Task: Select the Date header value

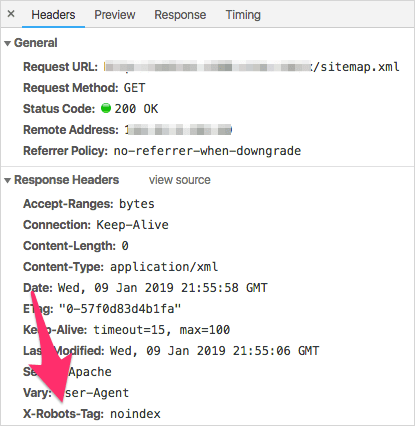Action: tap(163, 288)
